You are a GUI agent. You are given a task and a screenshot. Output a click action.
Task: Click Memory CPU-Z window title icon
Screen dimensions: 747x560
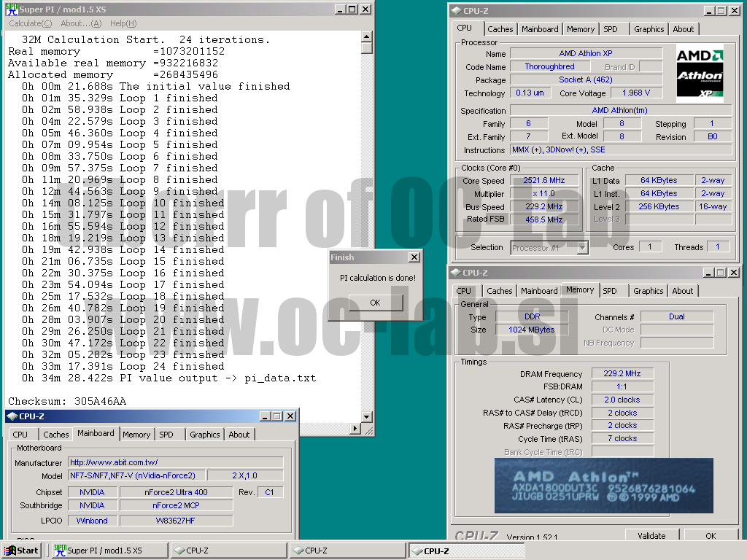tap(457, 273)
